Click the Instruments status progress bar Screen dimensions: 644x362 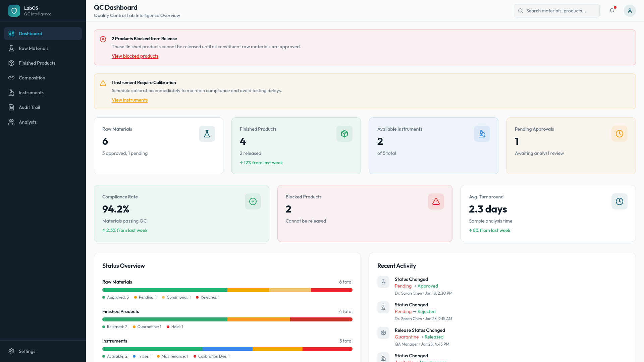click(227, 349)
